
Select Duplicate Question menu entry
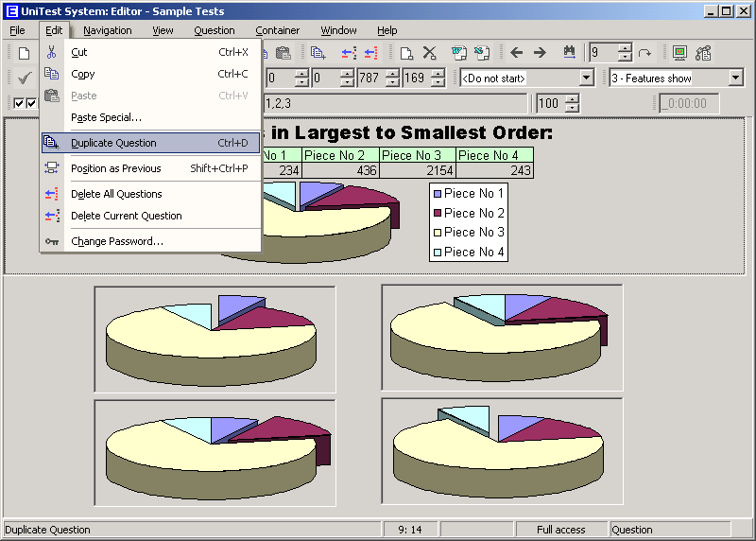click(x=151, y=143)
